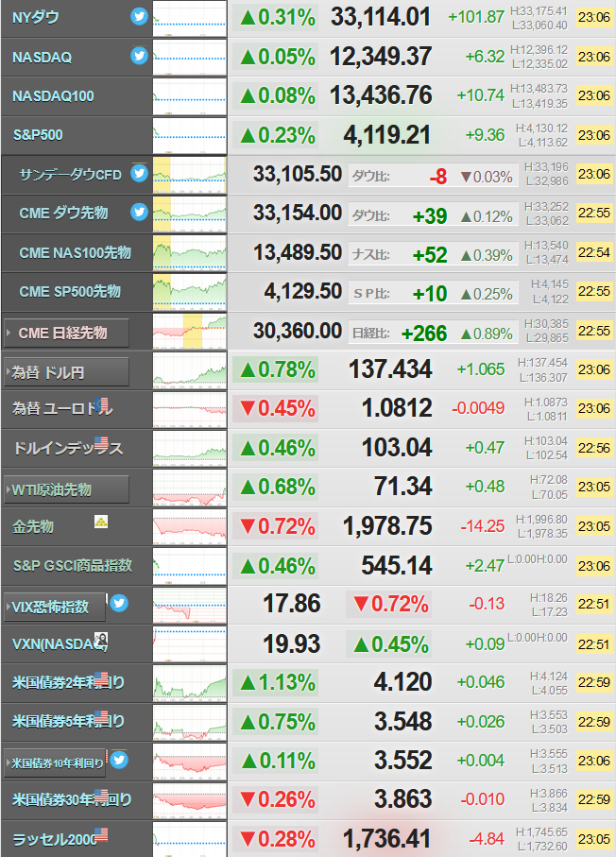
Task: Expand the WTI原油先物 button
Action: (x=67, y=489)
